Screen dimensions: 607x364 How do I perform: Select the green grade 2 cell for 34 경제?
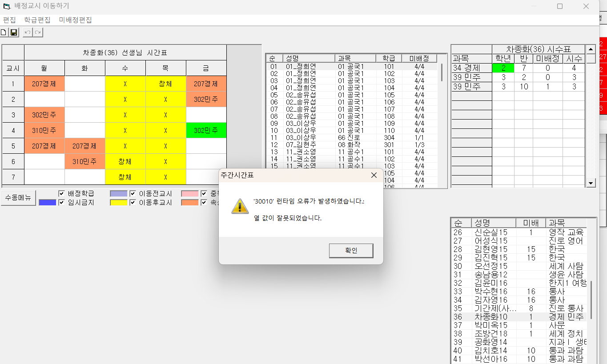point(503,68)
